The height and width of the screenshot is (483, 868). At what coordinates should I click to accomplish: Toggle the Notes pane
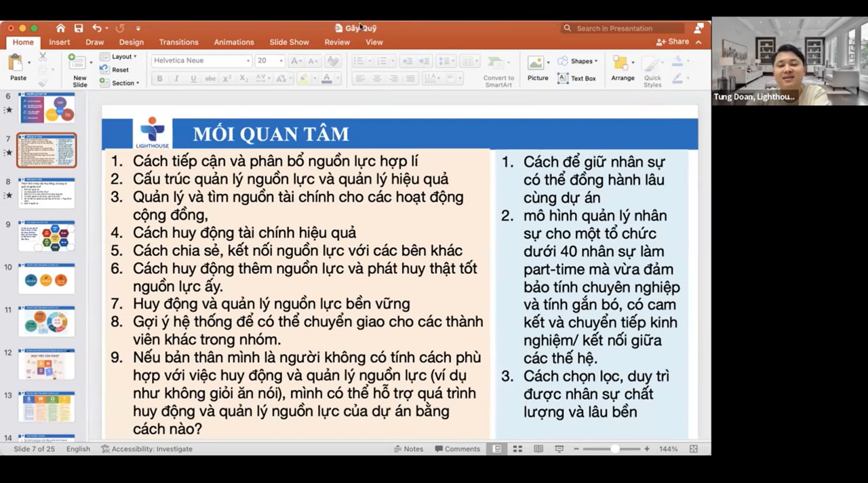[x=408, y=449]
